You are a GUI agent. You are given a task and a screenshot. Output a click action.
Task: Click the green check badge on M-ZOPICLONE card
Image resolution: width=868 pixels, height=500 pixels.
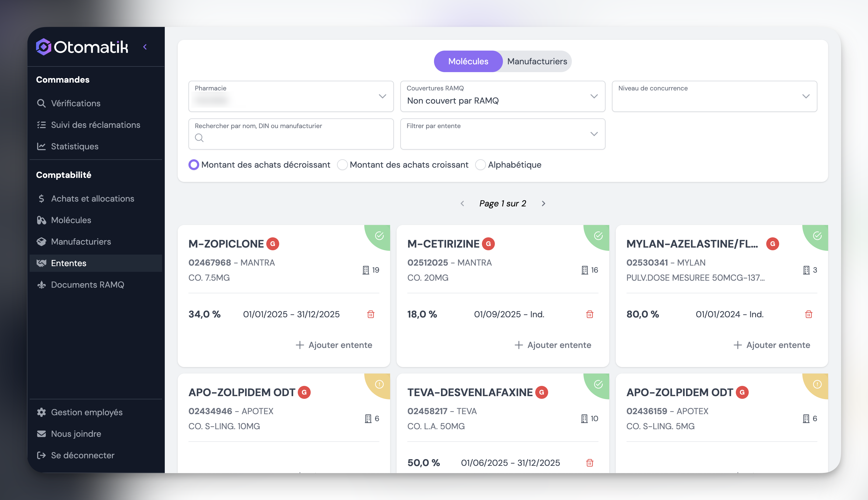click(379, 235)
